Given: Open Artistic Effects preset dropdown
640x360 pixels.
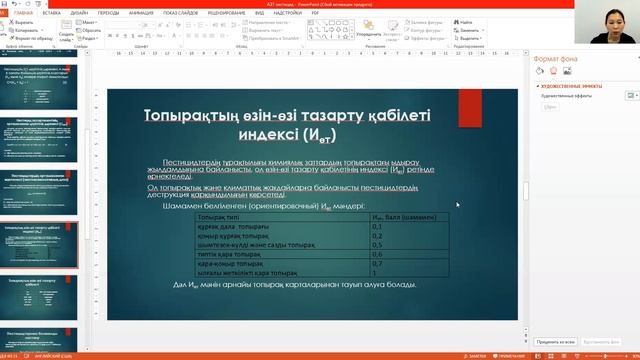Looking at the screenshot, I should click(632, 96).
